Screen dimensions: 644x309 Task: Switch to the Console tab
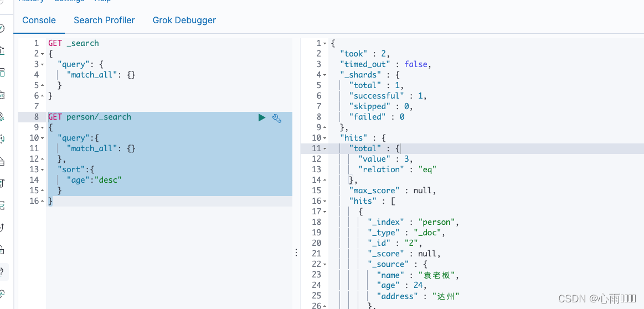pyautogui.click(x=39, y=20)
